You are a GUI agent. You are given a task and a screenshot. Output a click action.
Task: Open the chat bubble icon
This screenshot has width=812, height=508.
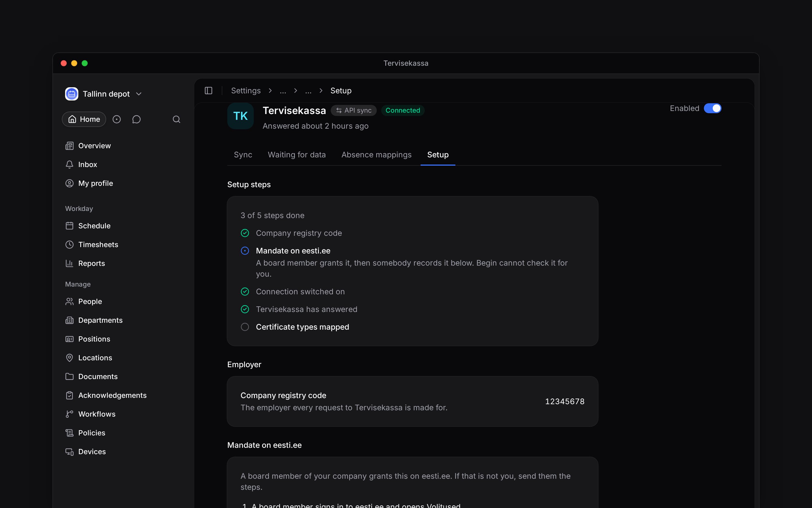(136, 119)
